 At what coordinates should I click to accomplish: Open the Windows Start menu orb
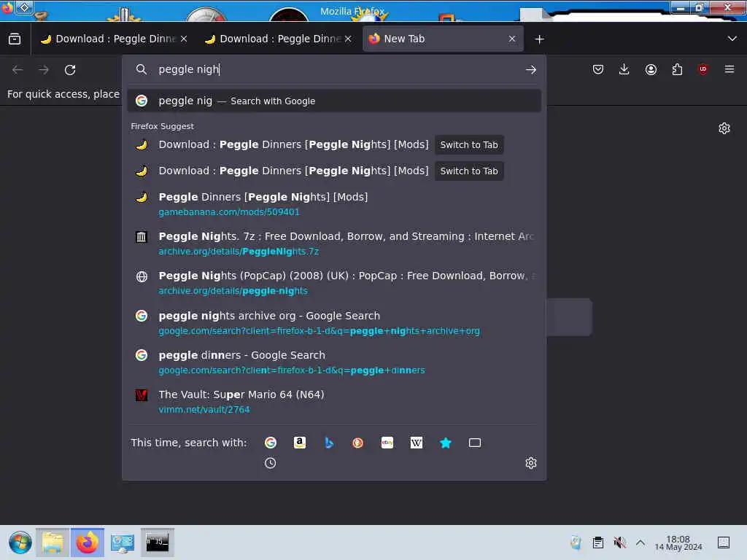[20, 542]
